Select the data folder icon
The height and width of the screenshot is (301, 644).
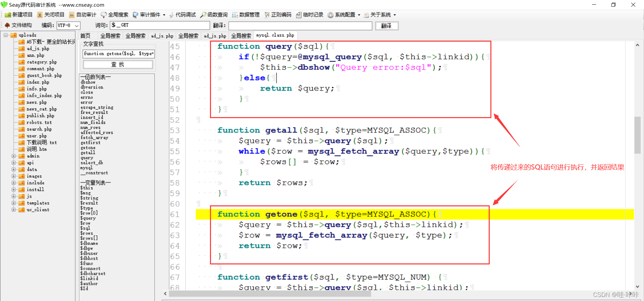(21, 169)
